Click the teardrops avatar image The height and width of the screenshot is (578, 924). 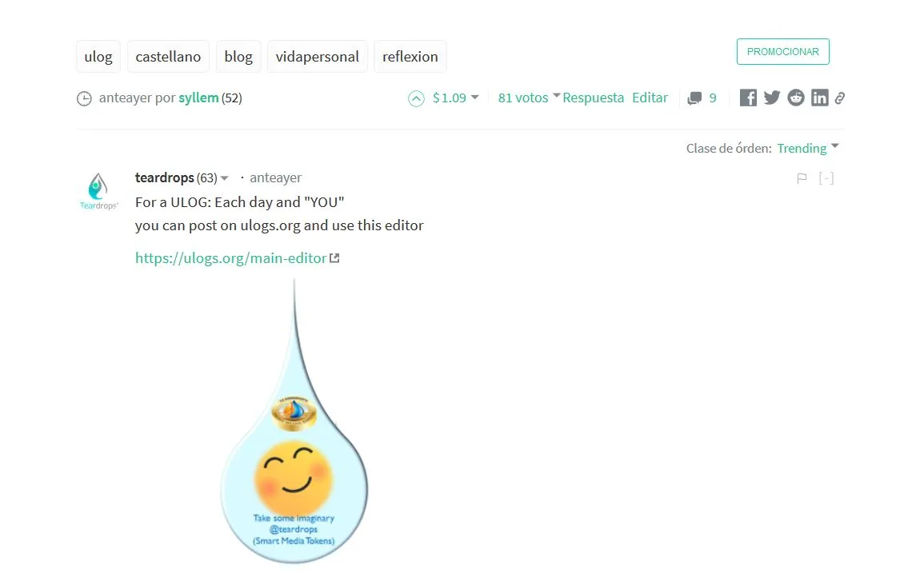[98, 191]
